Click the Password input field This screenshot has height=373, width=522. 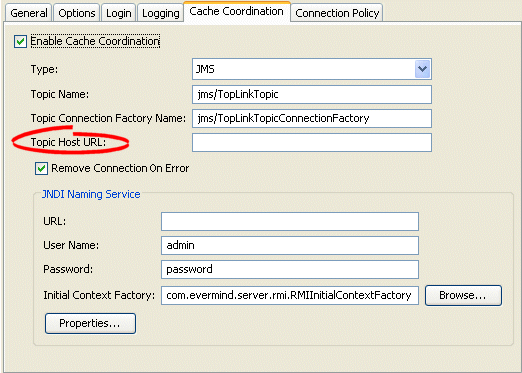(x=290, y=269)
